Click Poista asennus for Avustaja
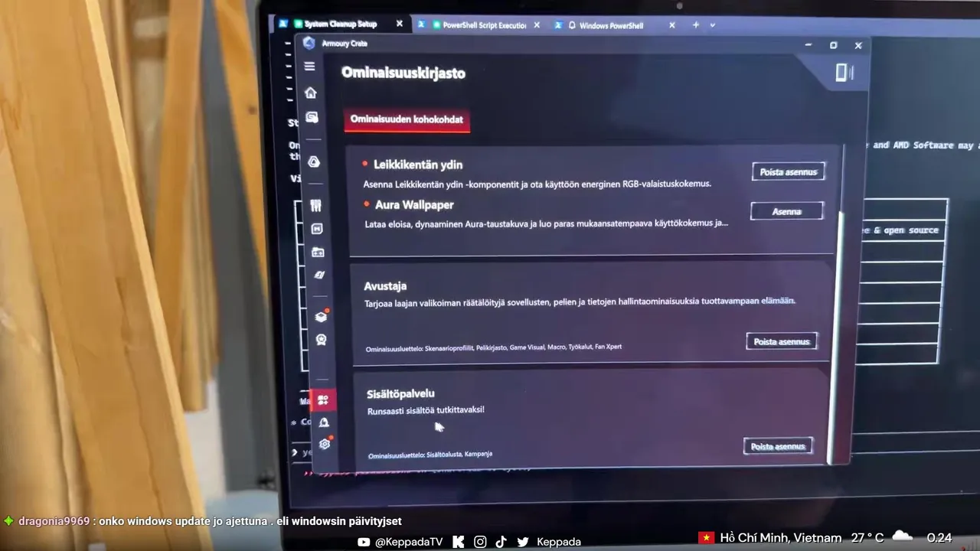The image size is (980, 551). [x=782, y=341]
